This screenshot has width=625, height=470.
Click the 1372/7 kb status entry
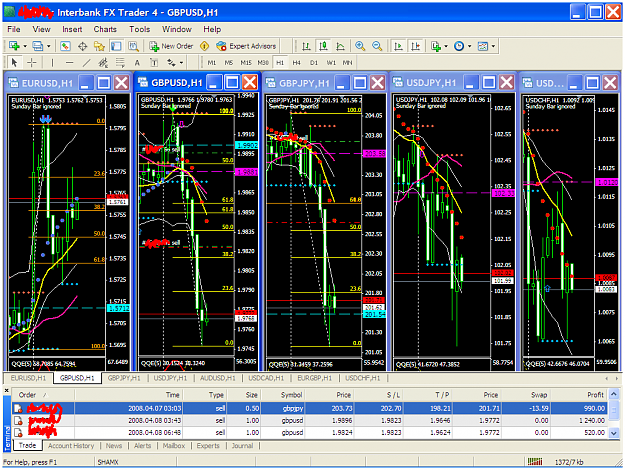pos(569,462)
